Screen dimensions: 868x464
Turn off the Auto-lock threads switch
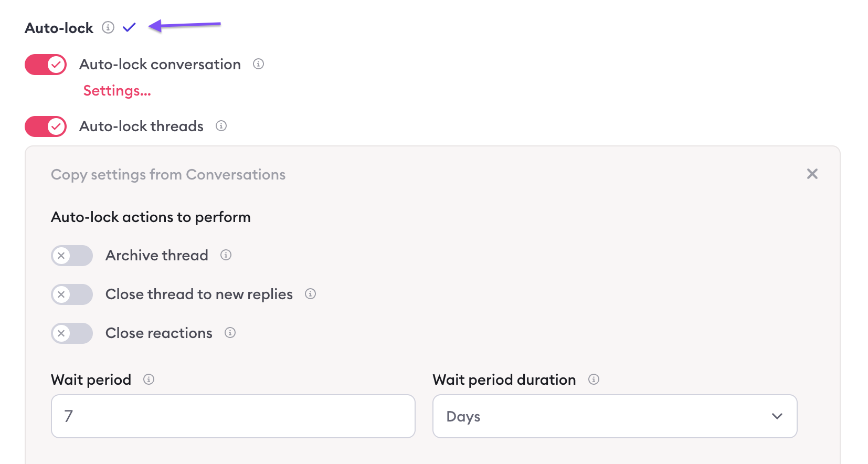46,126
